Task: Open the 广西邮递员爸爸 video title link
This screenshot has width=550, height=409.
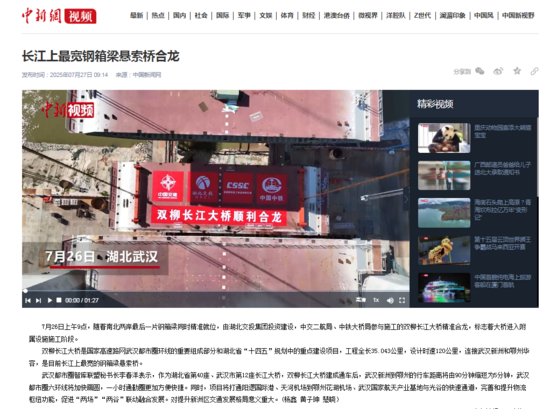Action: (502, 168)
